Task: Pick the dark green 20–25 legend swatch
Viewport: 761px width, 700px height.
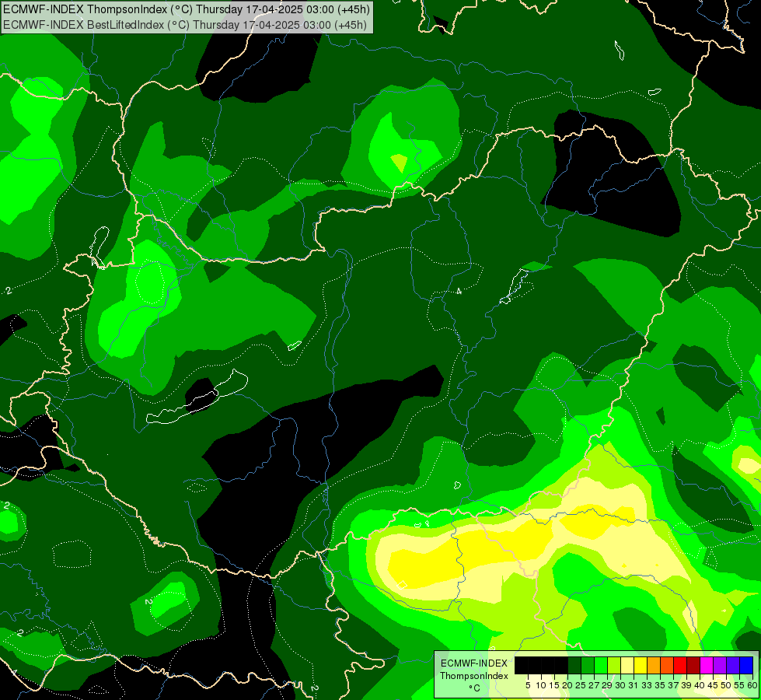Action: (x=574, y=666)
